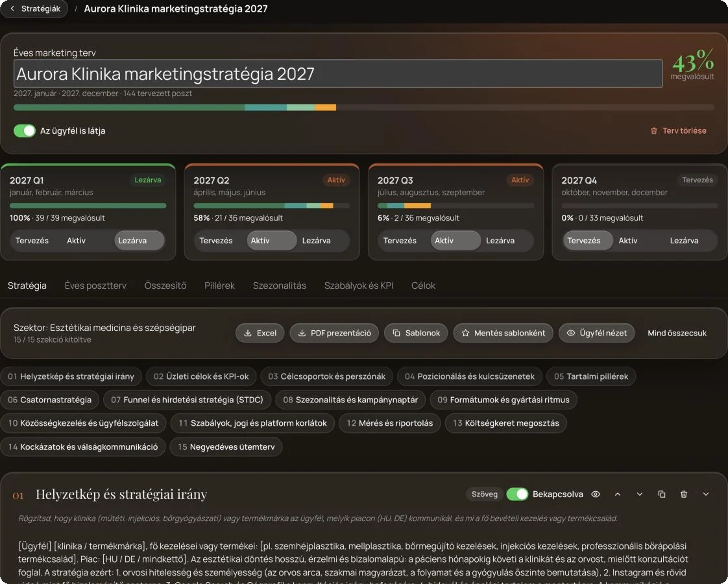Click '15 / 15 szekció kitöltve' text
Viewport: 728px width, 584px height.
[x=52, y=340]
